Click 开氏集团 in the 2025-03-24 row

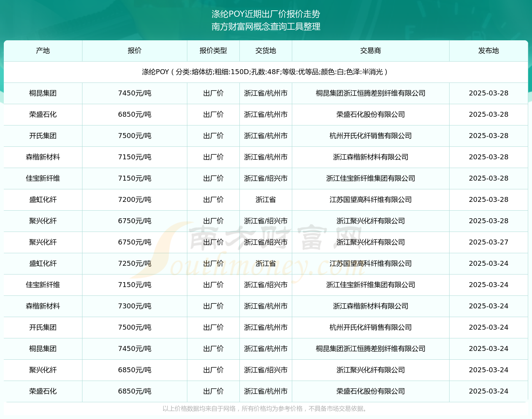(x=43, y=327)
